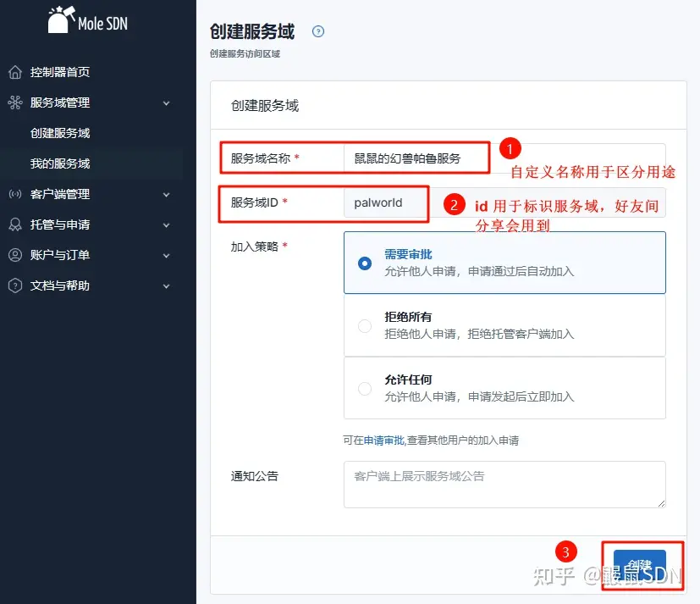Select the 拒绝所有 radio option
Screen dimensions: 700x604
pyautogui.click(x=365, y=325)
